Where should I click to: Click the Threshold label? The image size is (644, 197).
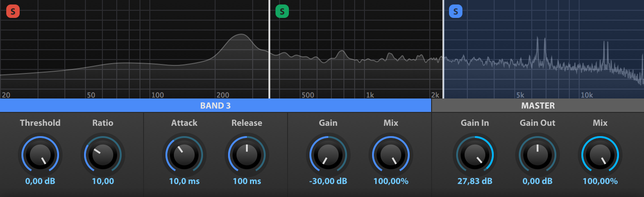click(40, 123)
